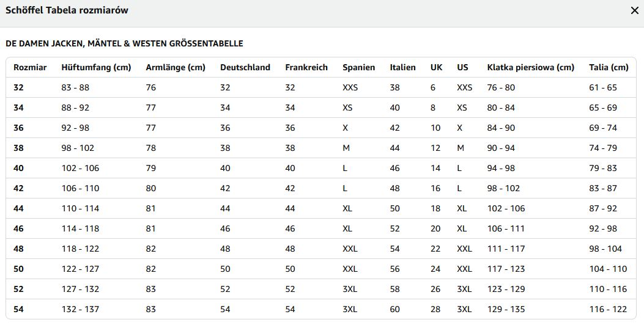The height and width of the screenshot is (328, 644).
Task: Click the Spanien column header
Action: tap(359, 67)
